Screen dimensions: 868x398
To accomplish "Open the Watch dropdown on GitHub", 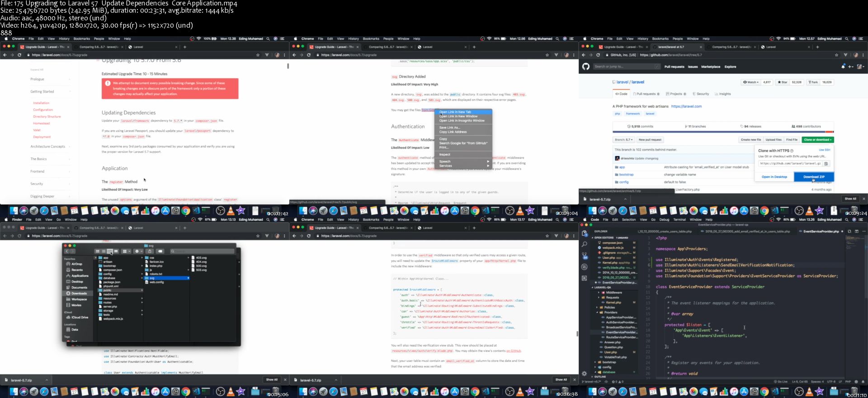I will pyautogui.click(x=751, y=82).
